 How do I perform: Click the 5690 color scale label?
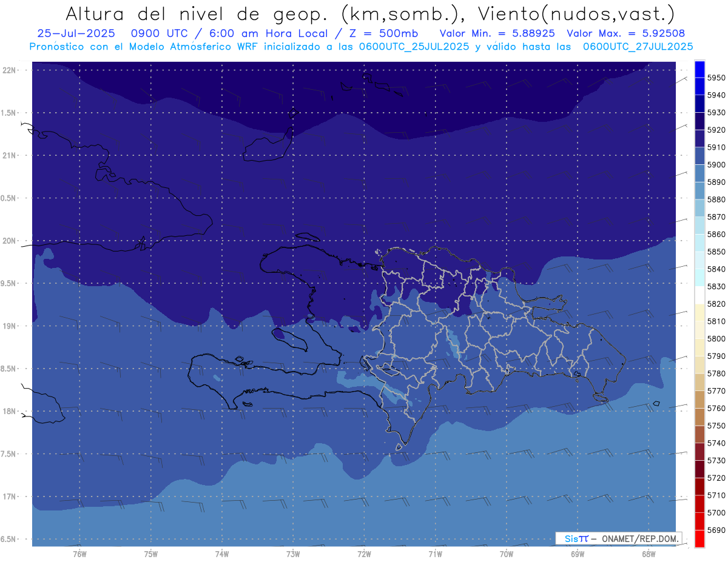pyautogui.click(x=716, y=530)
